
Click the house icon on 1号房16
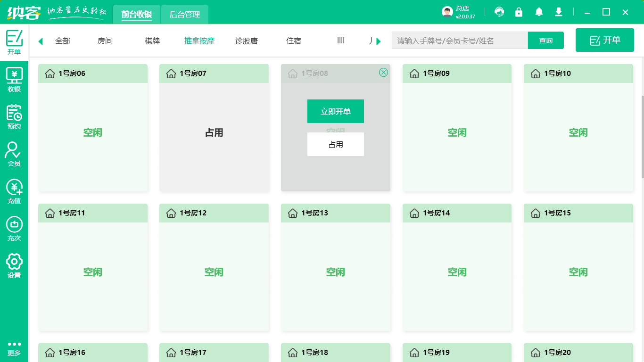(50, 353)
